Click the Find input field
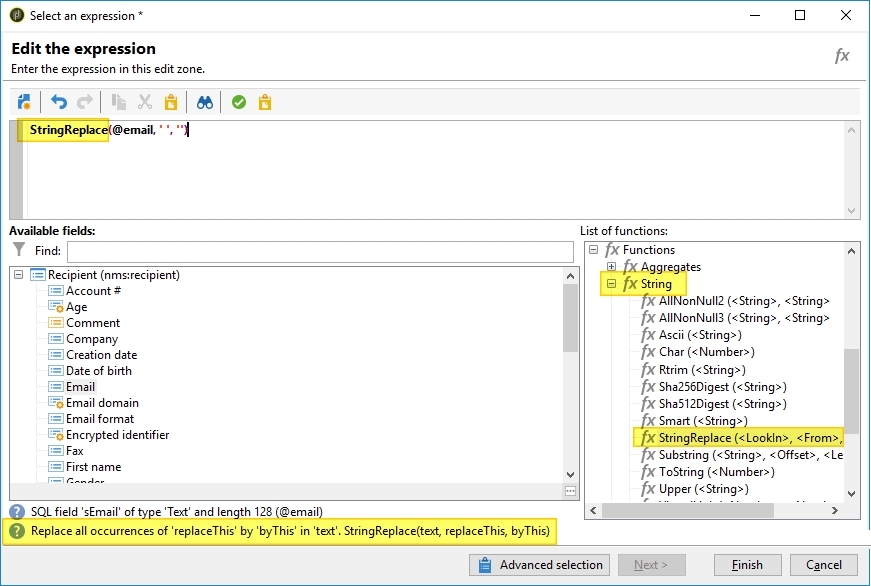871x586 pixels. [320, 251]
